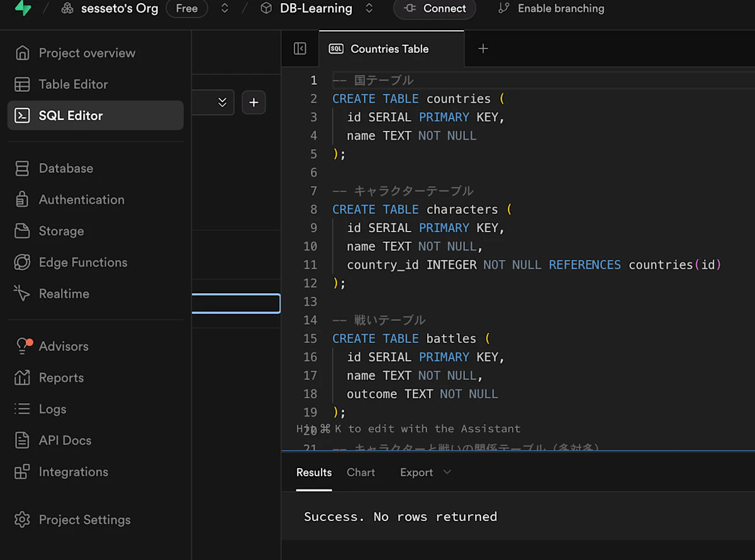The width and height of the screenshot is (755, 560).
Task: Expand the double-chevron sort dropdown
Action: [222, 103]
